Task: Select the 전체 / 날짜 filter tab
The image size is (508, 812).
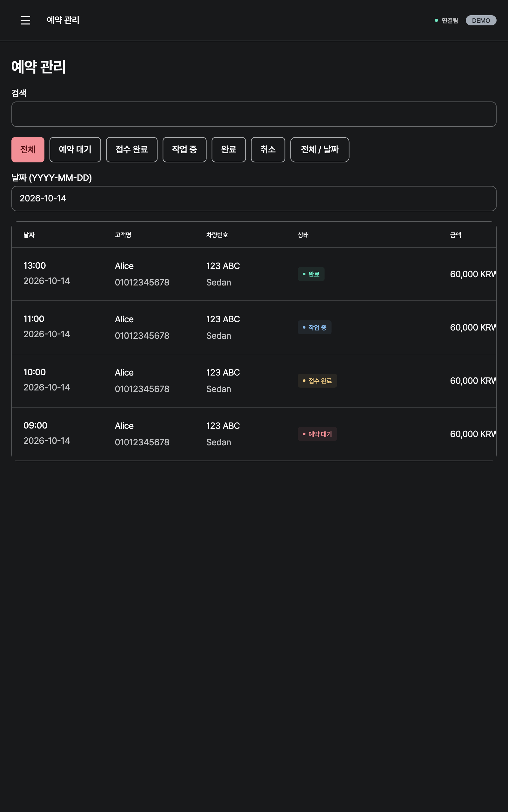Action: point(319,150)
